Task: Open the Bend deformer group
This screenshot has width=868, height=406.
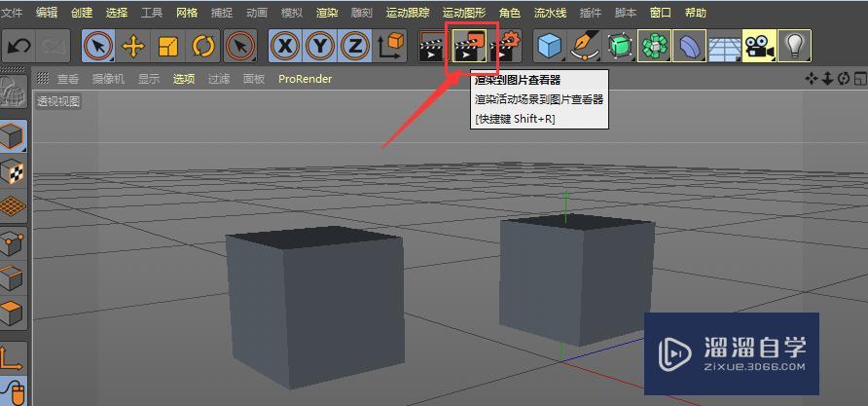Action: click(x=689, y=46)
